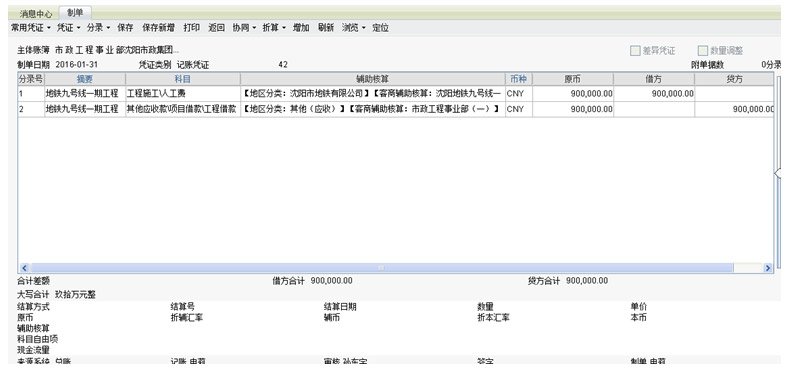The image size is (790, 383).
Task: Click the 定位 toolbar button
Action: tap(380, 28)
